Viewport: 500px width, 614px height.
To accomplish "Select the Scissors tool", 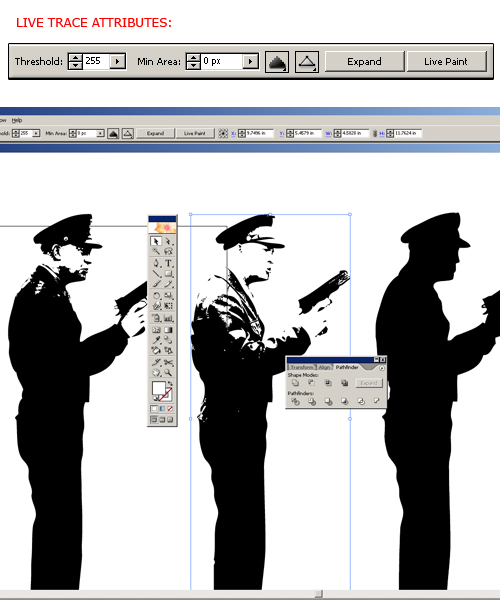I will click(168, 362).
